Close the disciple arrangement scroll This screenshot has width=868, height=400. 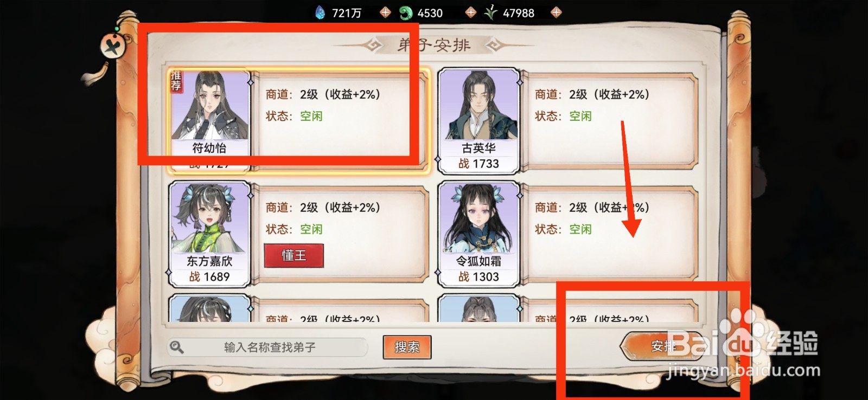113,46
